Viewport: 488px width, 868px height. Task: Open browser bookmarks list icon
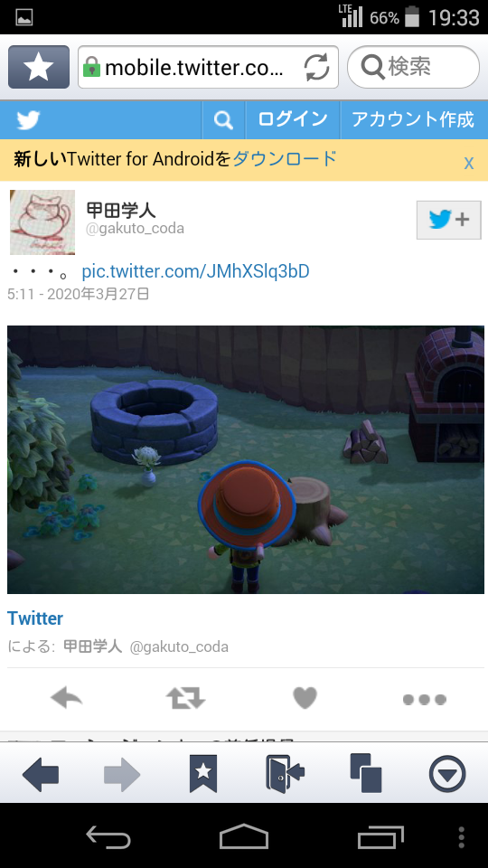click(x=203, y=774)
